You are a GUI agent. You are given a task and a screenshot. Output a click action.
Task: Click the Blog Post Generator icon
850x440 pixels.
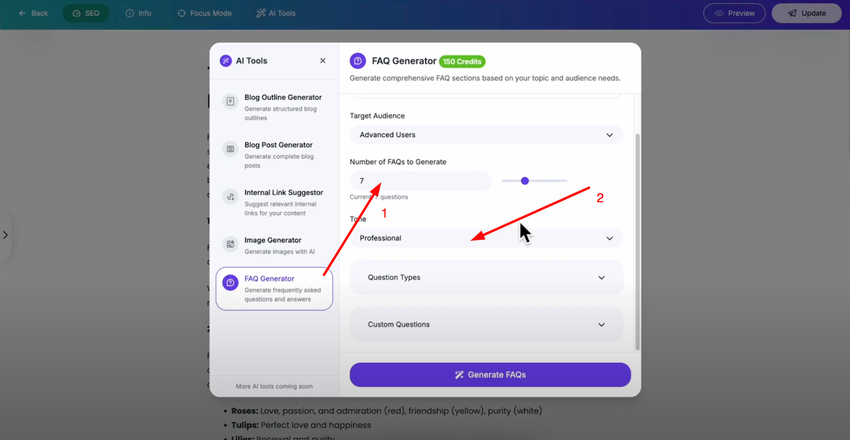coord(230,149)
